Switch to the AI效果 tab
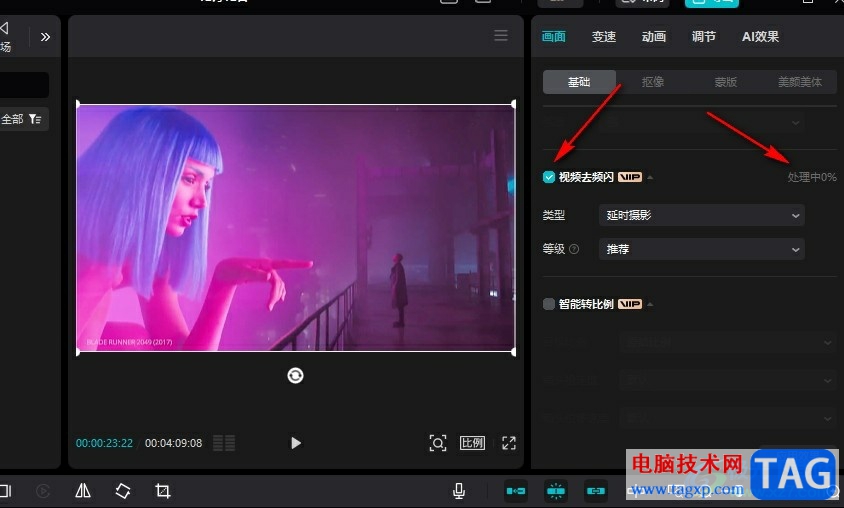 coord(760,37)
